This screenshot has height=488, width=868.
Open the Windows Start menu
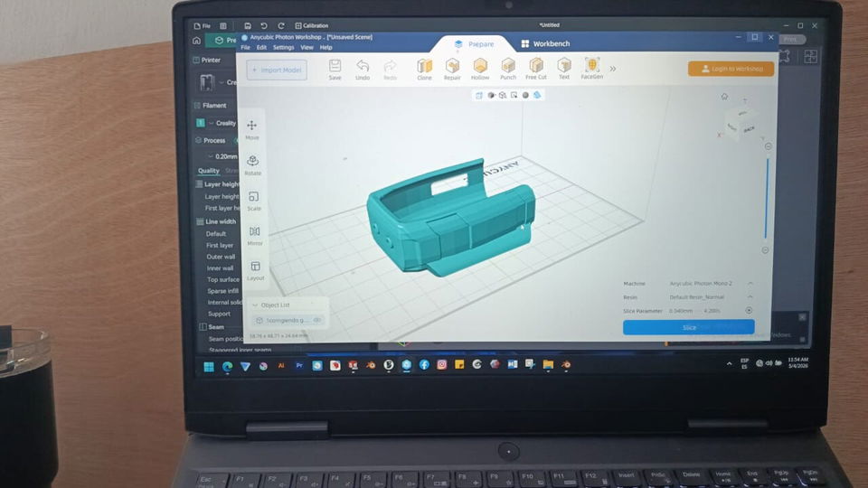(209, 366)
